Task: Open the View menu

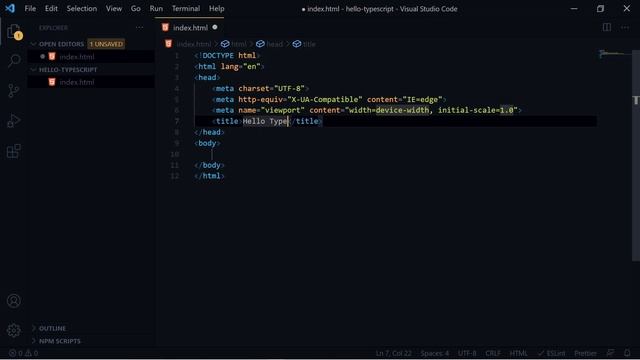Action: tap(114, 9)
